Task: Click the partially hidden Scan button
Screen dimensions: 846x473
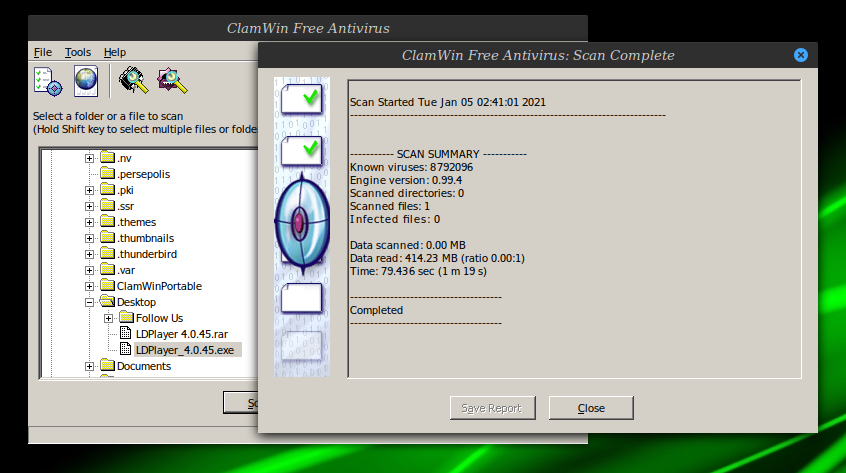Action: click(241, 403)
